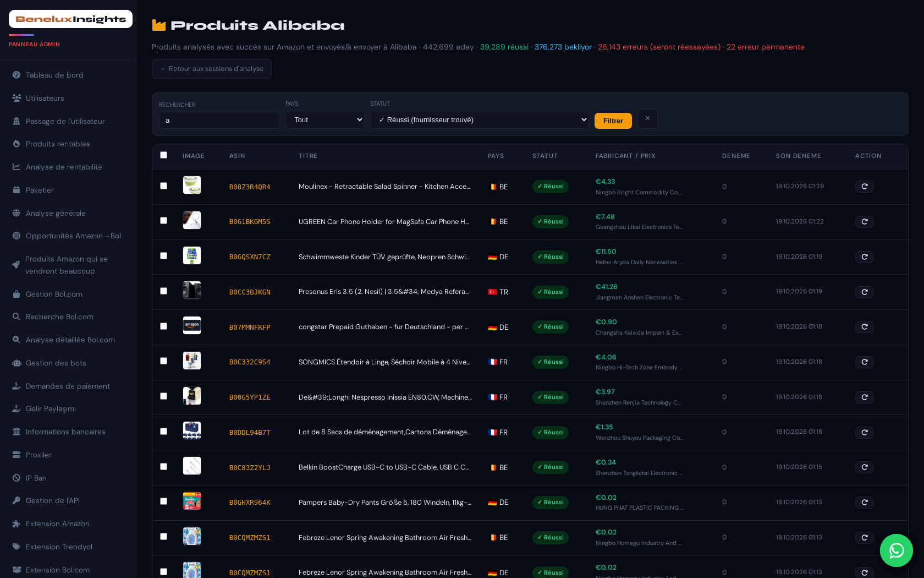Toggle the select-all header checkbox
This screenshot has height=578, width=924.
coord(163,155)
